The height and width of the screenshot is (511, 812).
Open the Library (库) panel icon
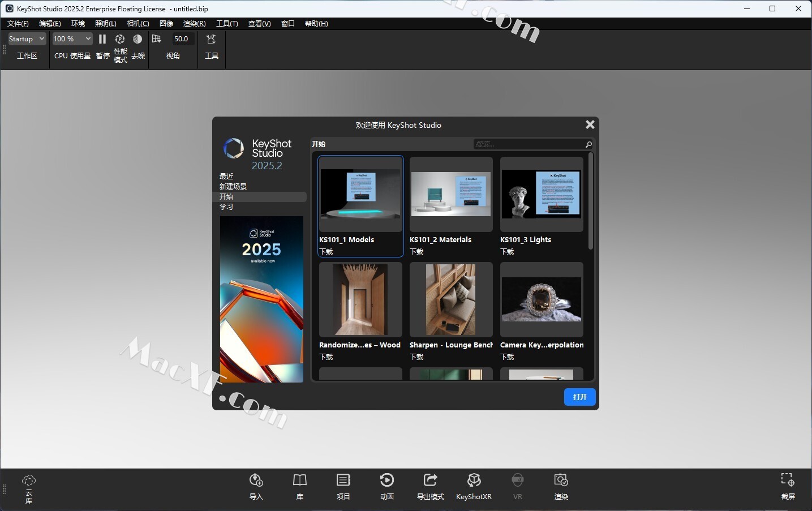coord(300,480)
